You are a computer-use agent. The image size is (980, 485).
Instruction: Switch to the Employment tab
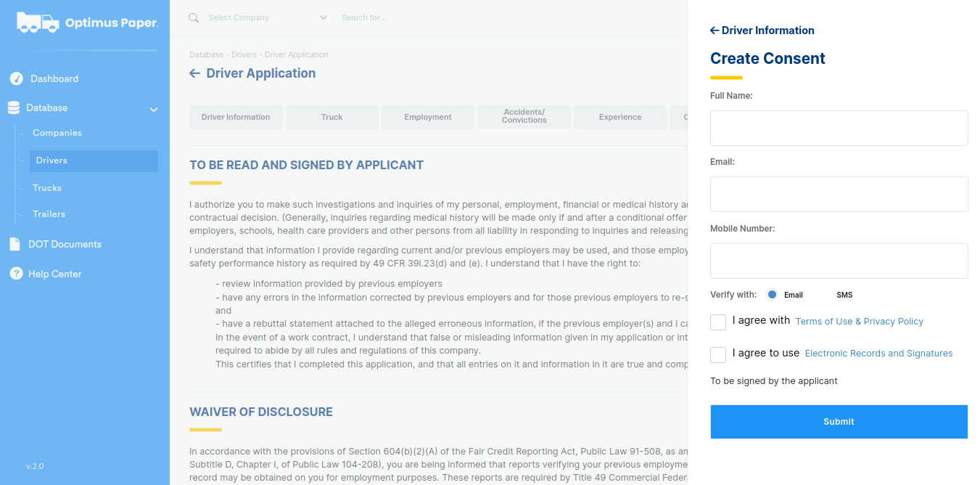pyautogui.click(x=428, y=117)
